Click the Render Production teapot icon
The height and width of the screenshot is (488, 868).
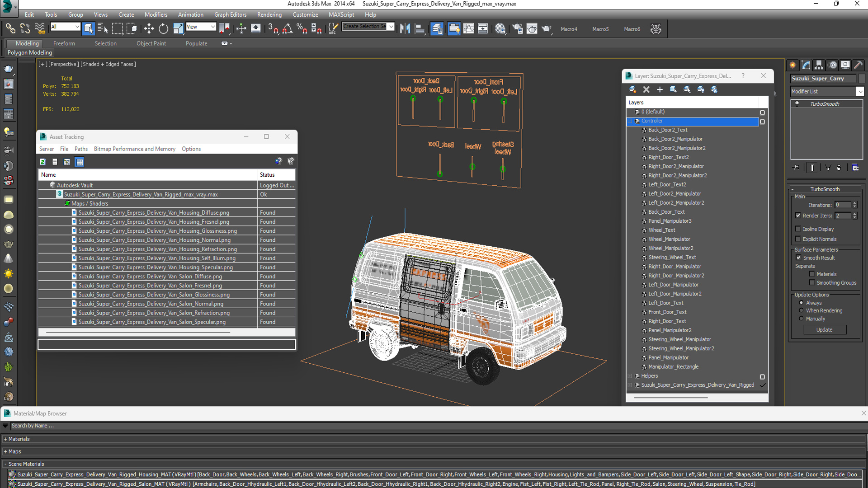tap(547, 28)
